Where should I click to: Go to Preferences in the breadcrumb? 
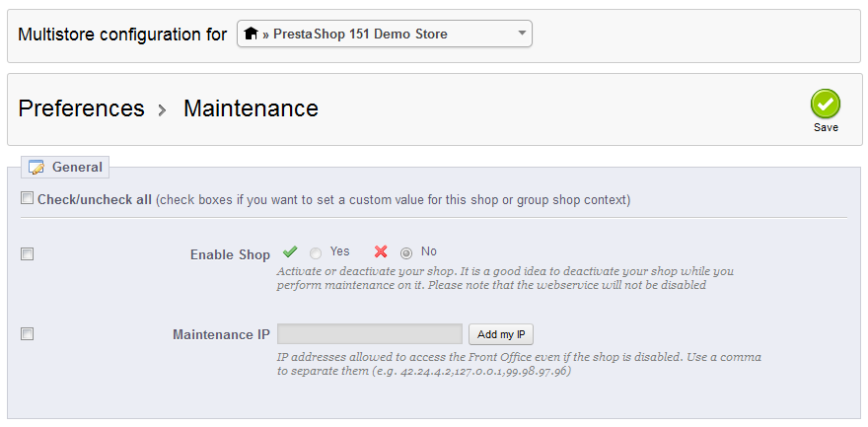coord(82,108)
